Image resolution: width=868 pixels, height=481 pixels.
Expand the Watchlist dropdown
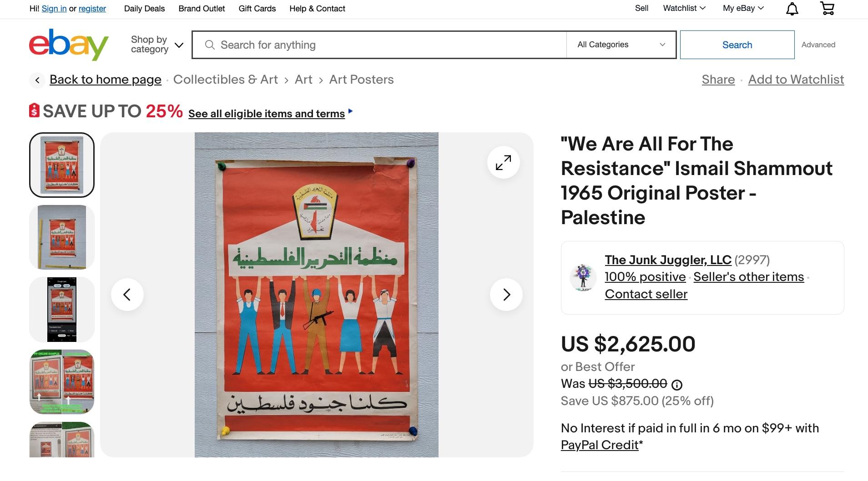684,8
